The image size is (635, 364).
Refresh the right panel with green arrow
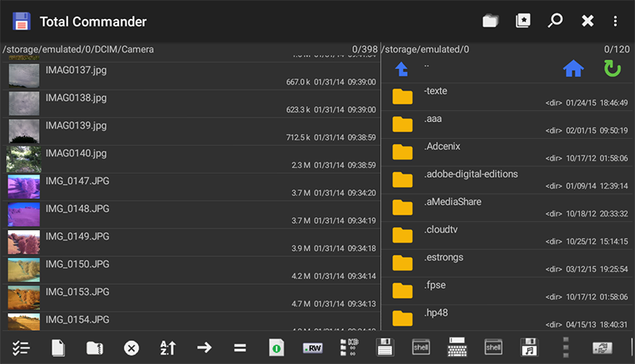612,68
